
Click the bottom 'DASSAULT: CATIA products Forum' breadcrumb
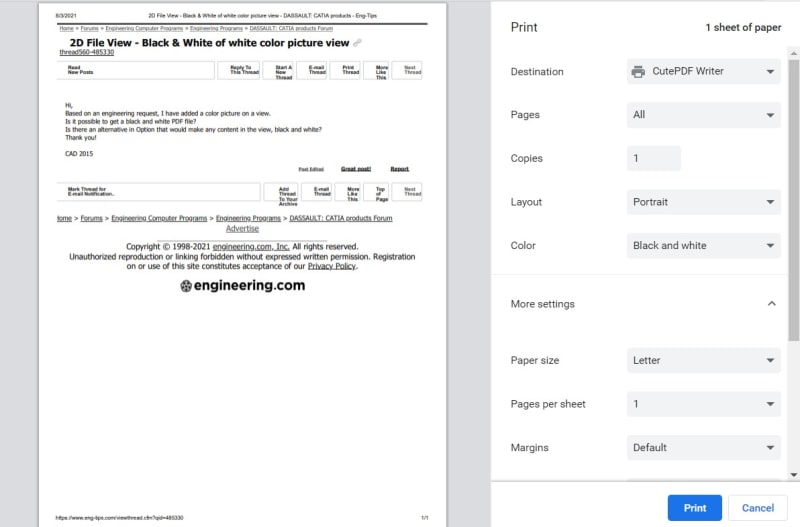[x=341, y=218]
